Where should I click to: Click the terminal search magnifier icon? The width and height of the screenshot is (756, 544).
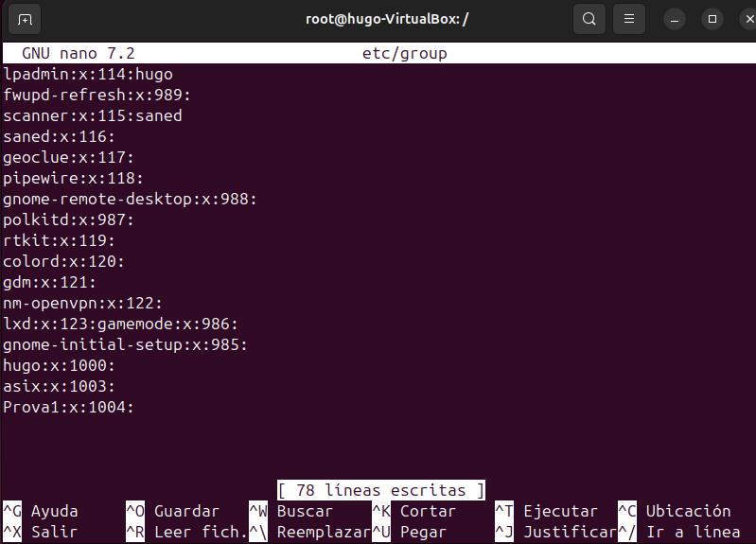[x=589, y=19]
